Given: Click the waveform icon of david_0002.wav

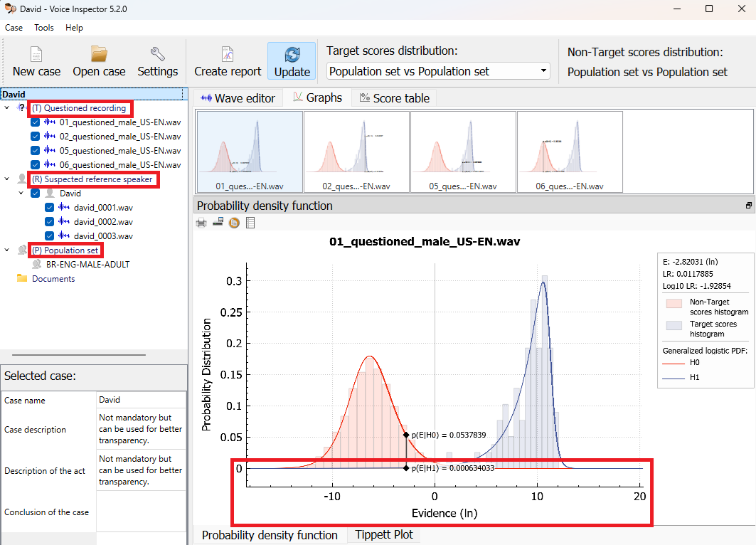Looking at the screenshot, I should 63,221.
